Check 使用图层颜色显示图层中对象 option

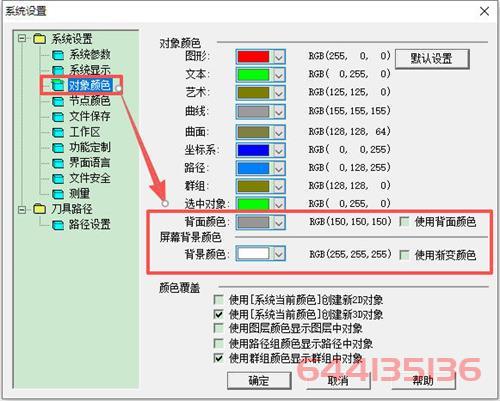(218, 328)
